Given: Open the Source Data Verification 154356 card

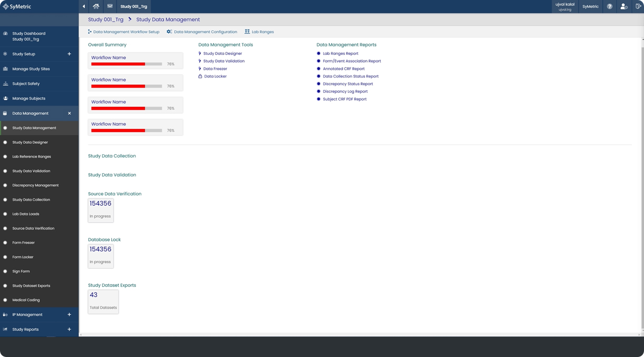Looking at the screenshot, I should 101,210.
